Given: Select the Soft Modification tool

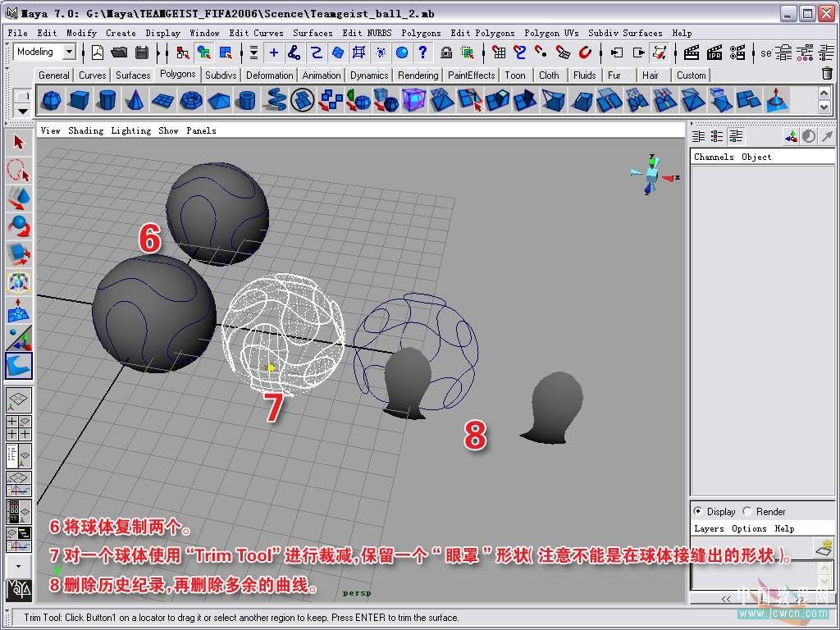Looking at the screenshot, I should click(19, 309).
